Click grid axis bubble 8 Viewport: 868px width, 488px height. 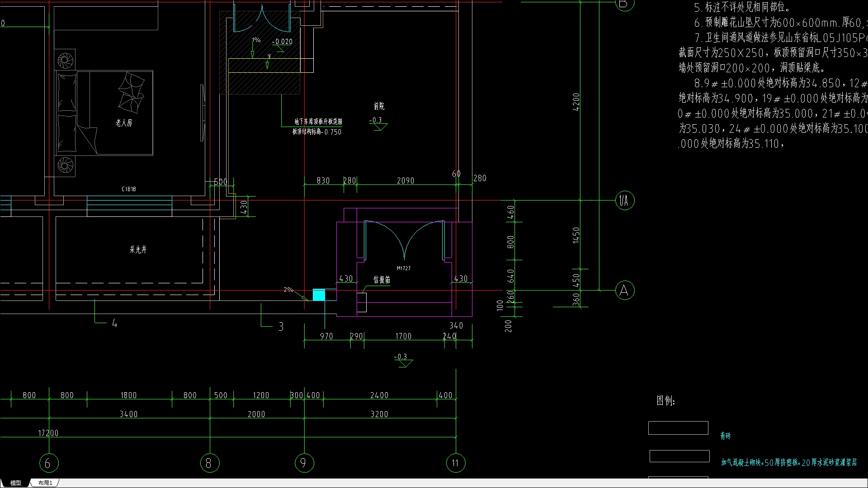tap(209, 463)
